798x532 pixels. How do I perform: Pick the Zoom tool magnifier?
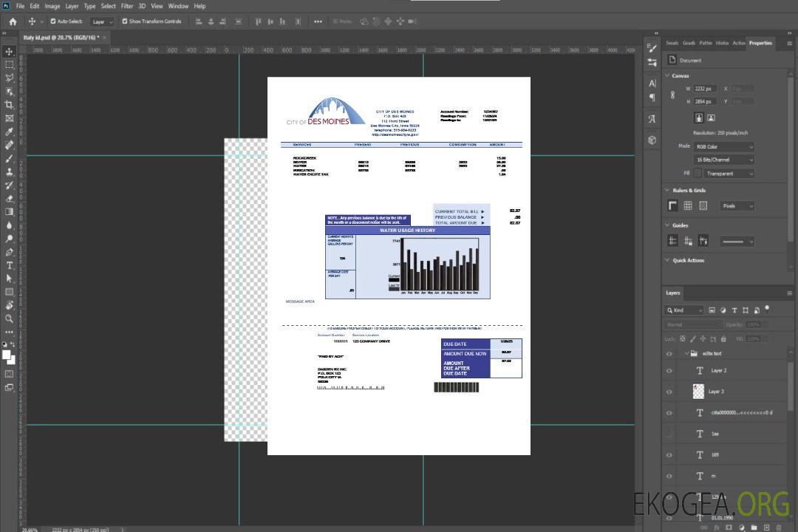click(x=10, y=318)
